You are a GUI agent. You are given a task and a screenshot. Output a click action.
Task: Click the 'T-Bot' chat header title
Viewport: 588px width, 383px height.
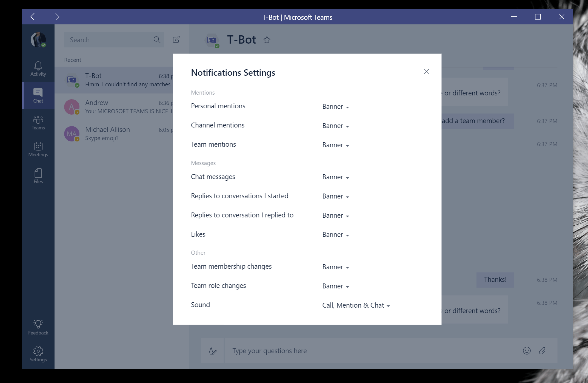[241, 40]
